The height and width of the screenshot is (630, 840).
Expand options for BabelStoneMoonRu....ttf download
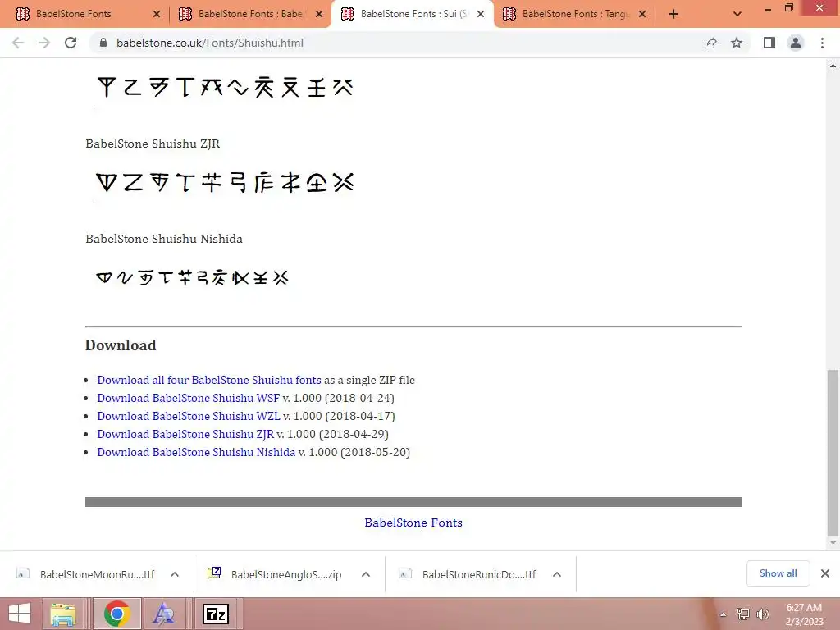click(175, 574)
